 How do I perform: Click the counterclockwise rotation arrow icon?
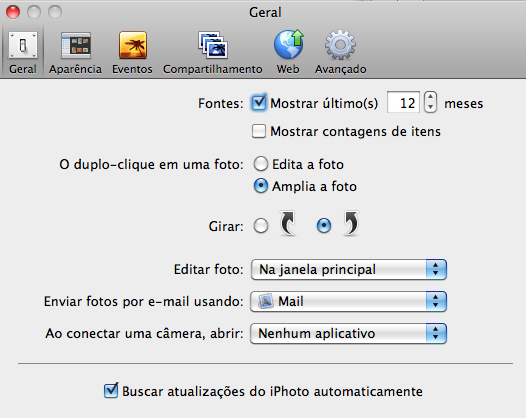click(x=287, y=223)
